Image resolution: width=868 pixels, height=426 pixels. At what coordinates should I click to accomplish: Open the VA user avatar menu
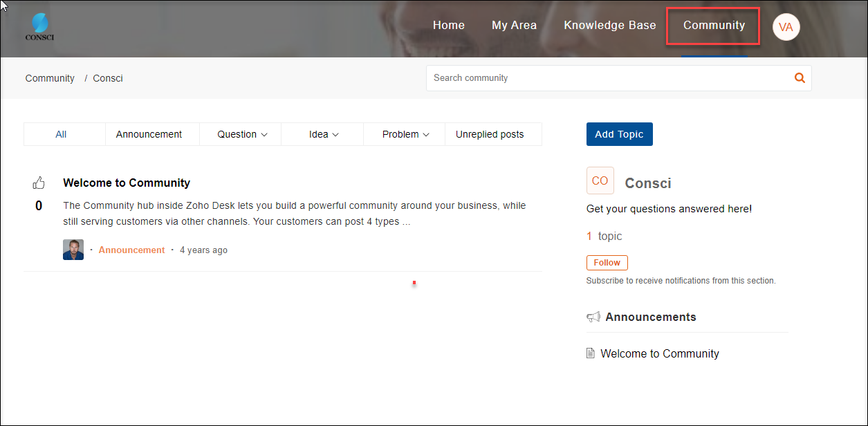coord(786,27)
